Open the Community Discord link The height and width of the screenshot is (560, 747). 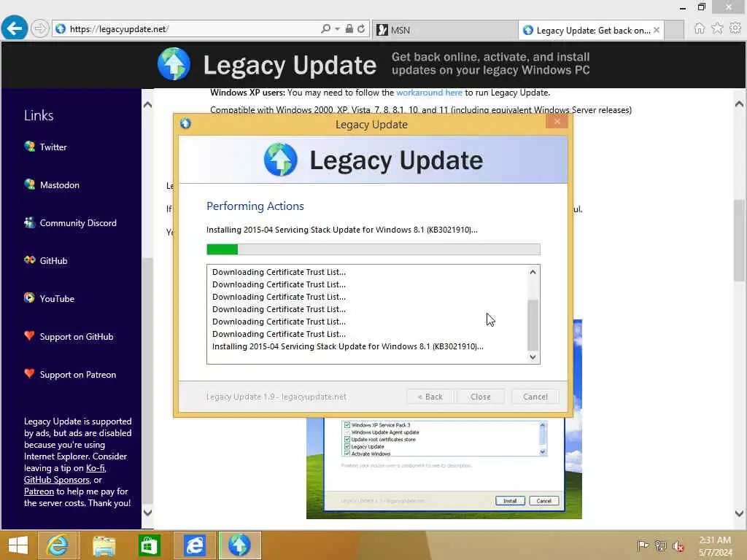(78, 223)
